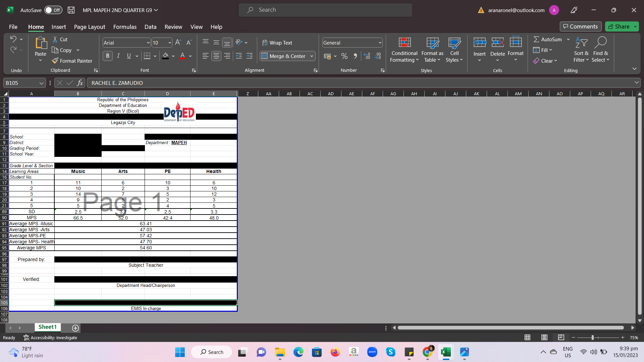Click the Percent Style icon
This screenshot has width=644, height=362.
[344, 56]
